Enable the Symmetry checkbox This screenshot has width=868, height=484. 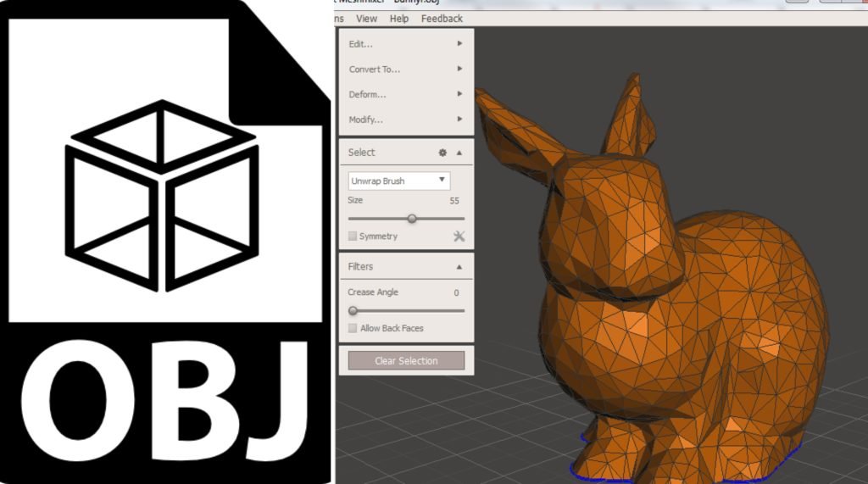point(352,236)
